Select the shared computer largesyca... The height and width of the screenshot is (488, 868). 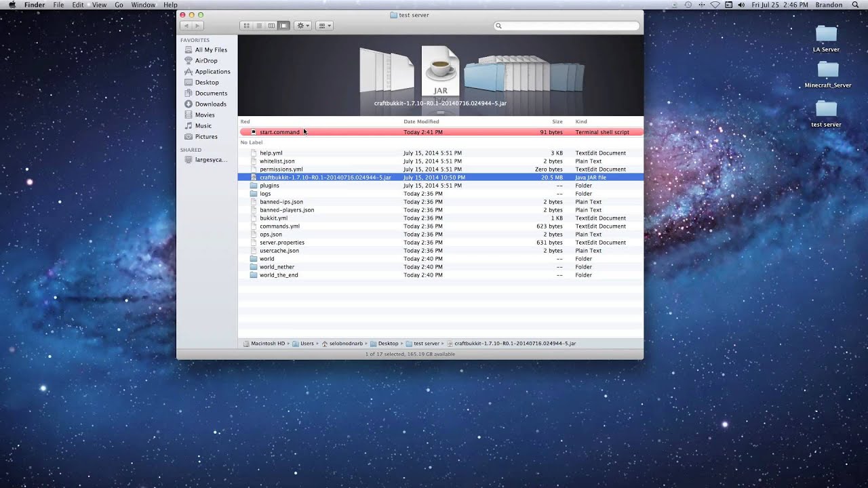pyautogui.click(x=211, y=159)
